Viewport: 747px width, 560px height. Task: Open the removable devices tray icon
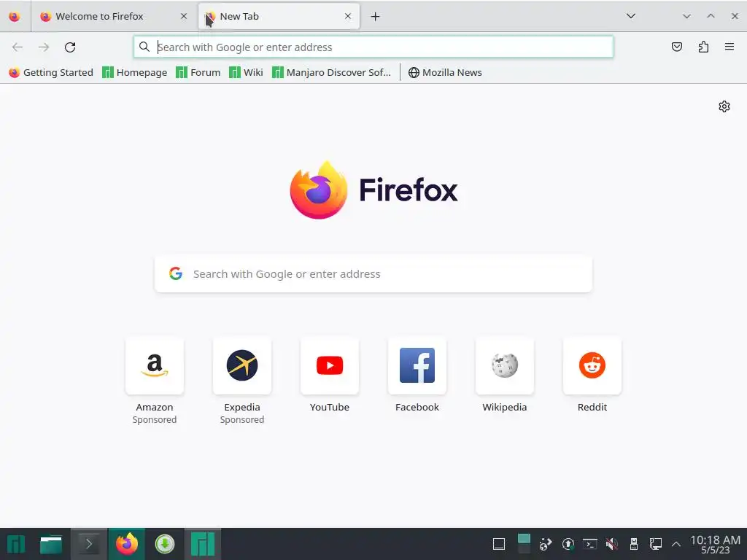pos(634,544)
